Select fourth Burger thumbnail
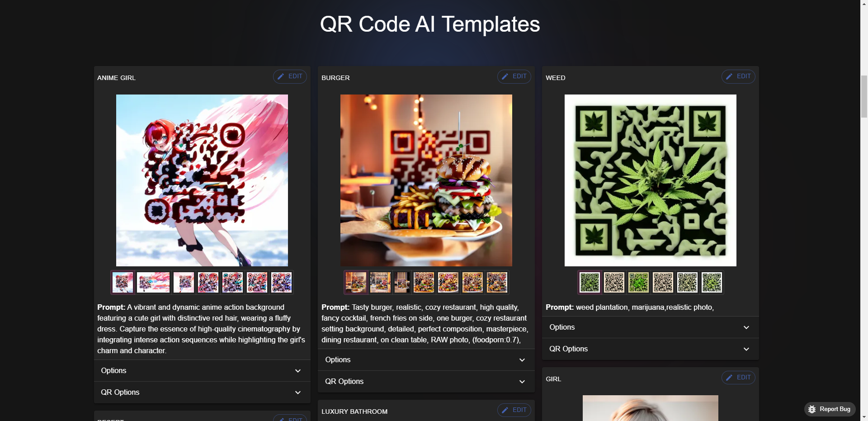868x421 pixels. tap(424, 283)
